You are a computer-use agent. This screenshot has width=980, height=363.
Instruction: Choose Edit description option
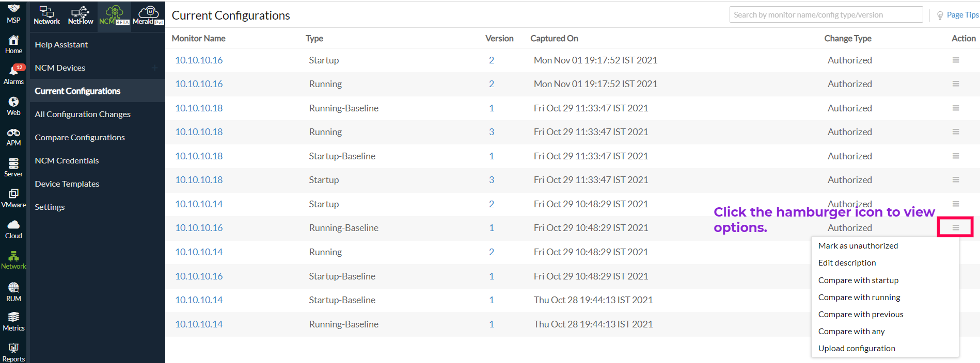click(847, 262)
